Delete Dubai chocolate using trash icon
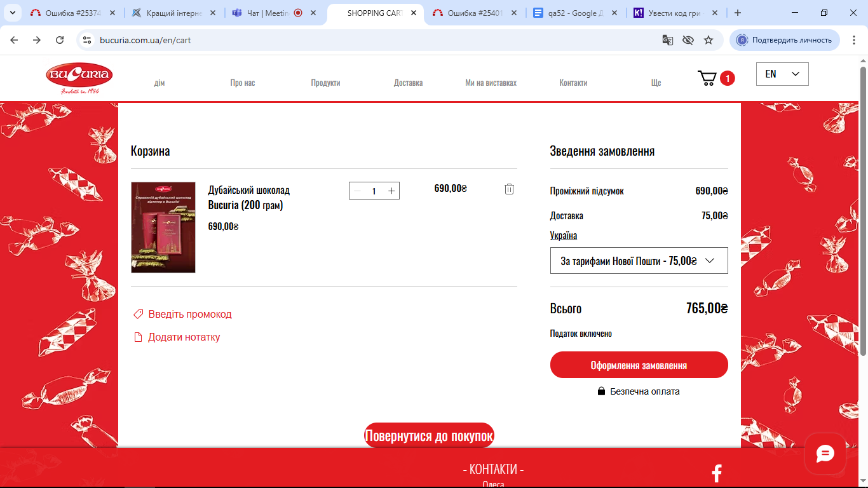 [509, 189]
